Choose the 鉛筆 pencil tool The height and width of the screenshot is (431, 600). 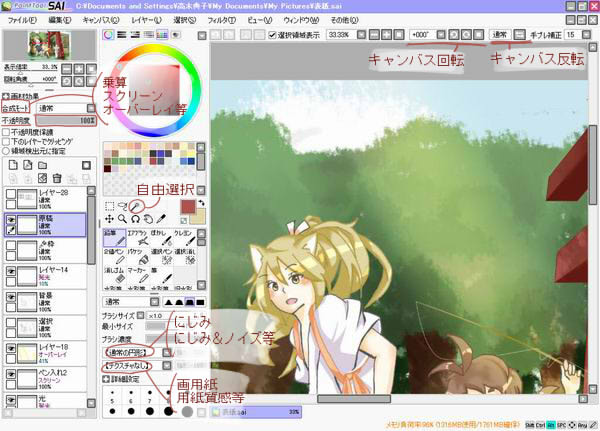[115, 238]
